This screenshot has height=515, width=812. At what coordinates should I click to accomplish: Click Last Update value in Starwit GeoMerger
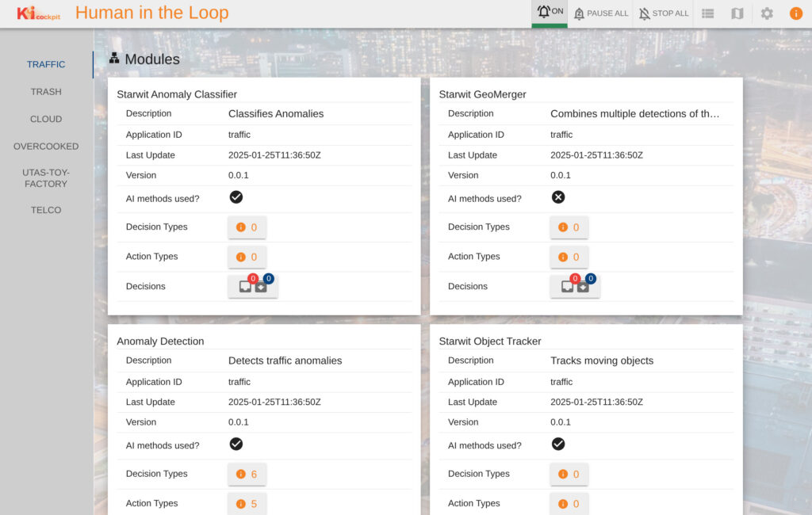point(596,155)
